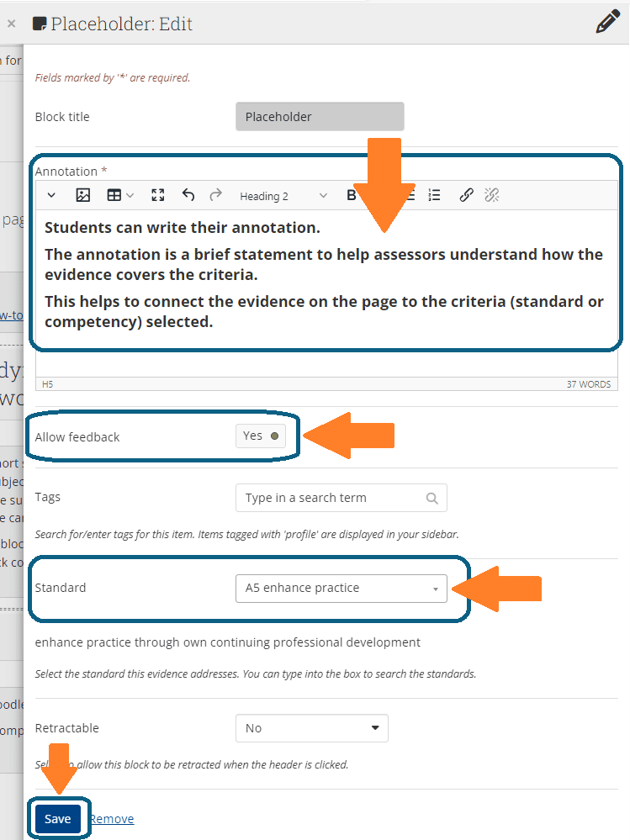
Task: Click the insert link icon
Action: pos(466,195)
